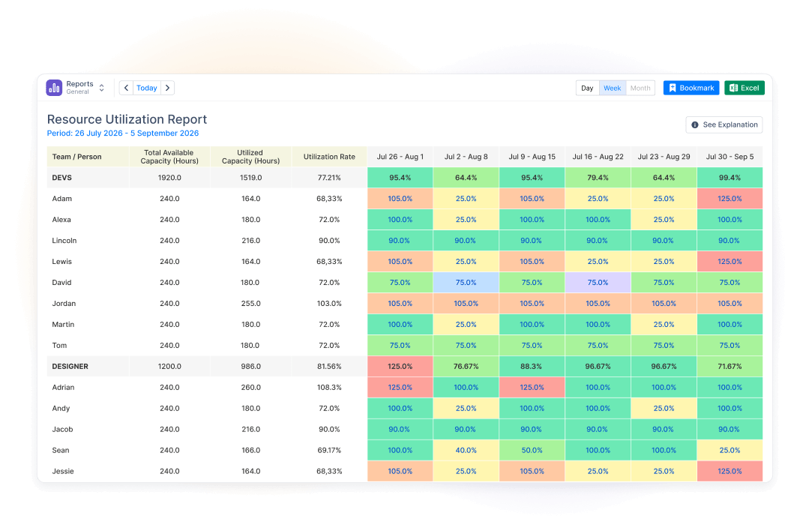Click the name Sean

click(x=61, y=450)
